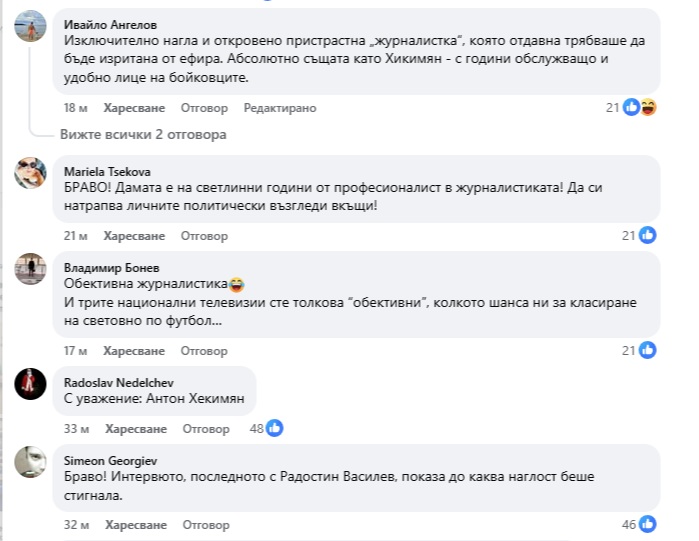Click the like reaction icon on Radoslav Nedelchev's comment
The height and width of the screenshot is (541, 699).
[x=274, y=428]
